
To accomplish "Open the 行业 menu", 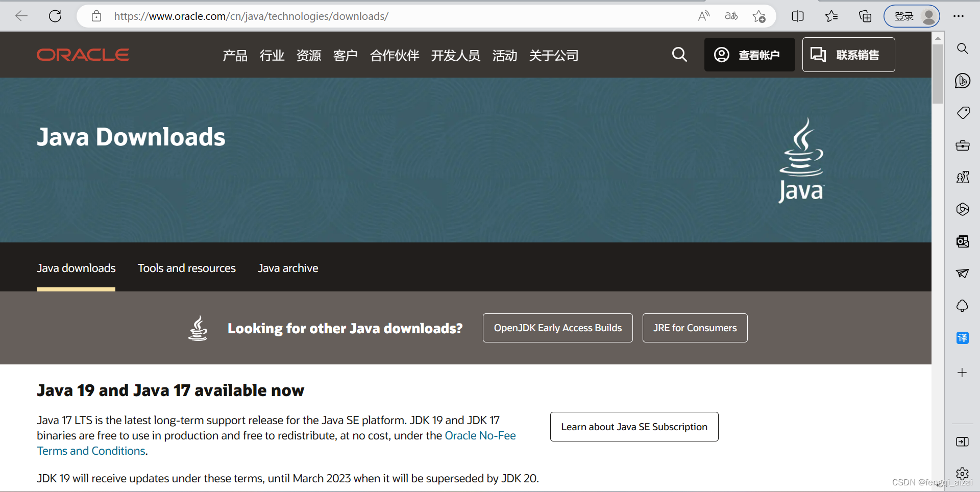I will coord(272,55).
